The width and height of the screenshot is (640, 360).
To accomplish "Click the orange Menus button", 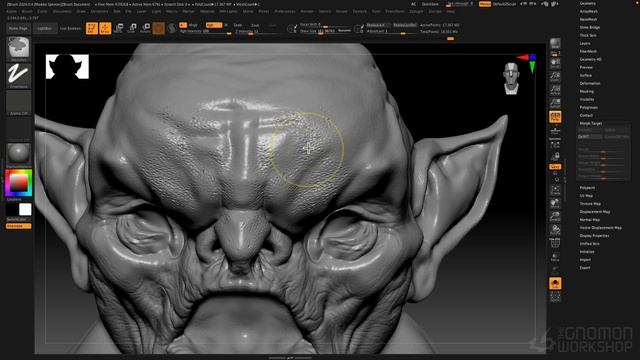I will point(485,4).
